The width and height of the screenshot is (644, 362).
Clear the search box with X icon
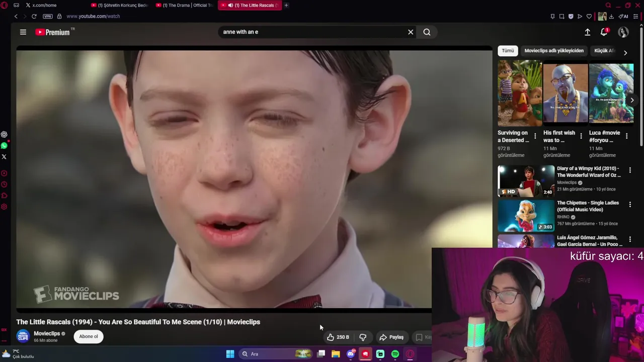coord(411,32)
